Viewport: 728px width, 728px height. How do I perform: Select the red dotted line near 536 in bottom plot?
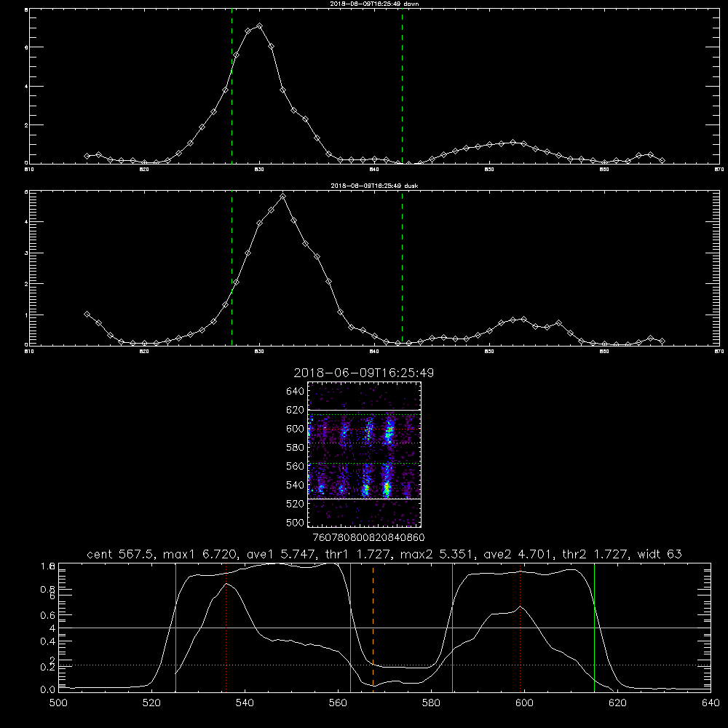pos(226,628)
